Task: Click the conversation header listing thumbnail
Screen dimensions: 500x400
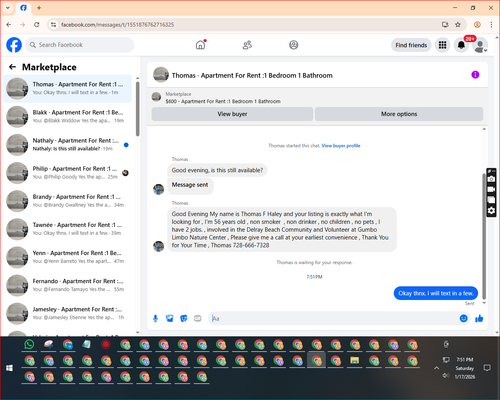Action: tap(161, 75)
